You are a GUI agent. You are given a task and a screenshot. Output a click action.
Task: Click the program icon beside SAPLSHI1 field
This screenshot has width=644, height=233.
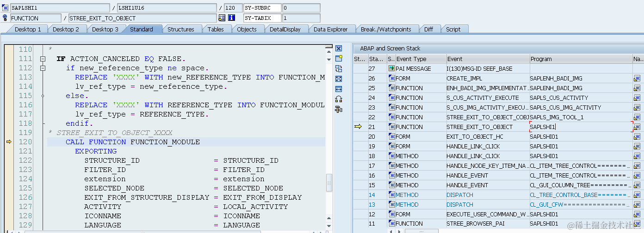click(x=6, y=8)
